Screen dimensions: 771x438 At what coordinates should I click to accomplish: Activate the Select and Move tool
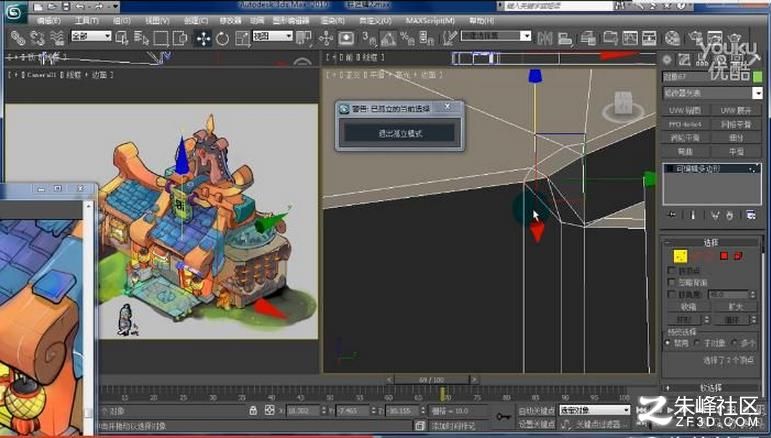(x=203, y=38)
